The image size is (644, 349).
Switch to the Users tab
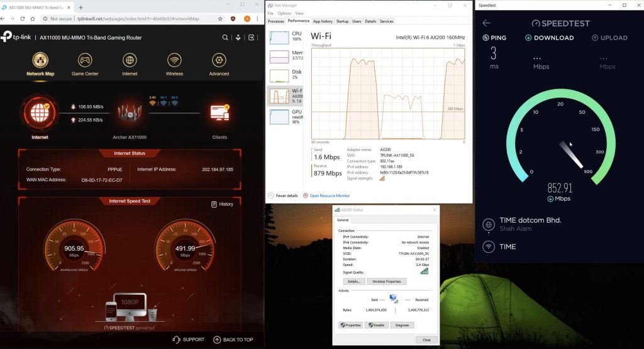coord(357,21)
